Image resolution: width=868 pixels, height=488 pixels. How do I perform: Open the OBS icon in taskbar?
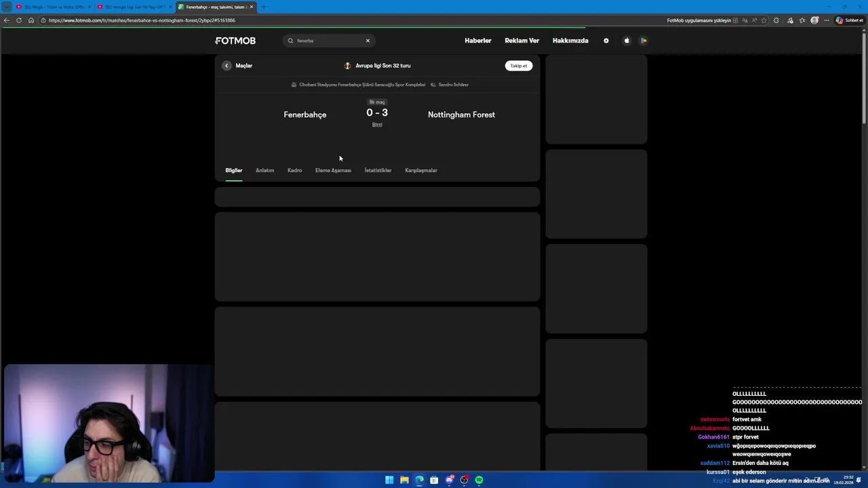(464, 480)
